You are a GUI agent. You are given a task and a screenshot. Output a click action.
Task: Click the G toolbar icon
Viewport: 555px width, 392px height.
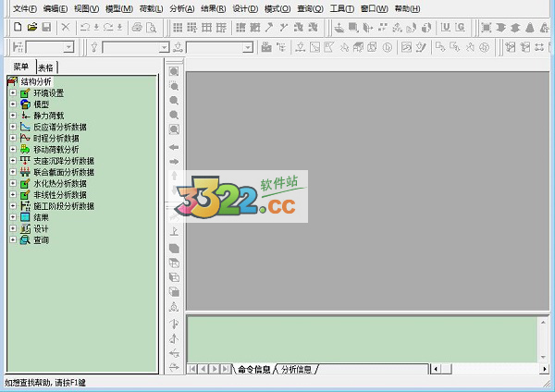pos(460,27)
